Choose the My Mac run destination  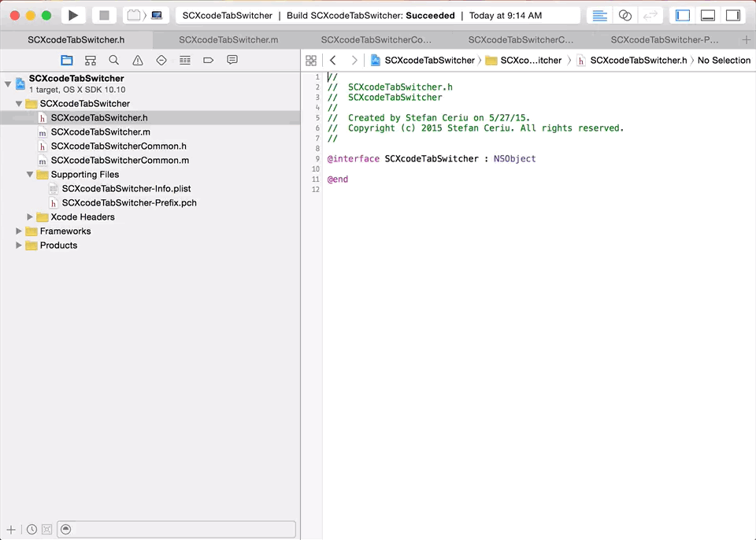coord(157,16)
